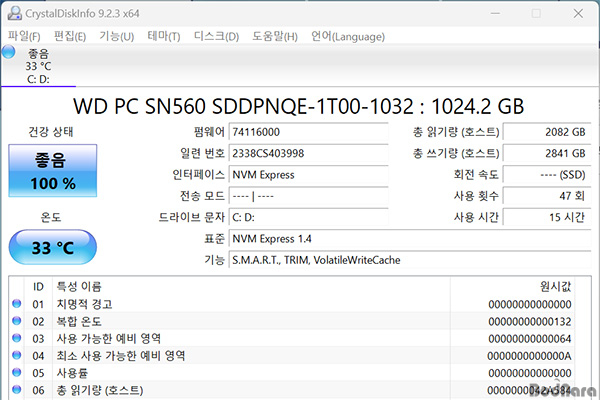Click the 일련 번호 label
The image size is (600, 400).
click(x=202, y=153)
